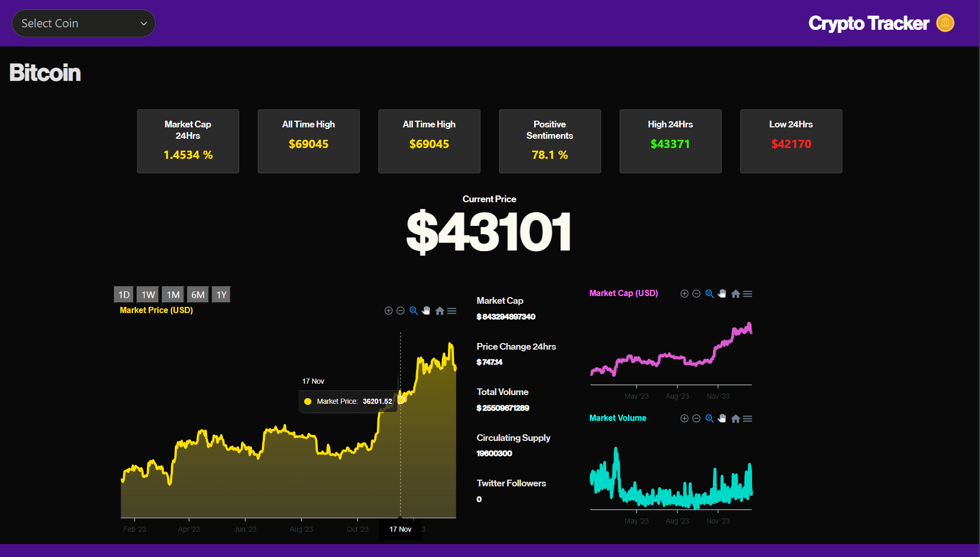Open Market Price chart hamburger menu
Screen dimensions: 980x557
coord(452,310)
